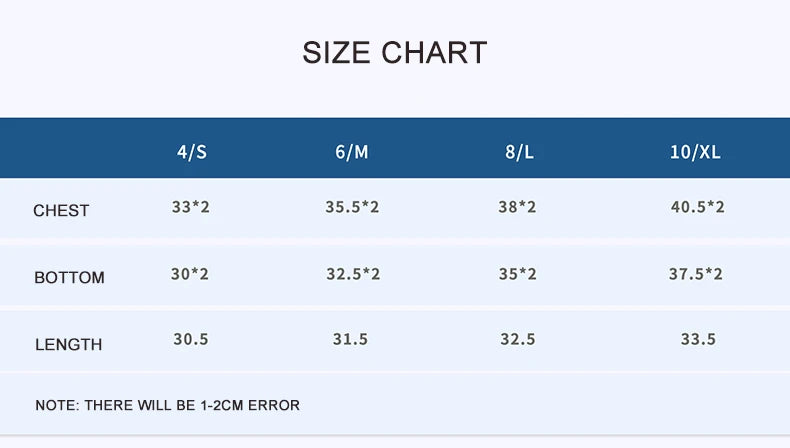Viewport: 790px width, 448px height.
Task: Click length value 31.5
Action: (350, 340)
